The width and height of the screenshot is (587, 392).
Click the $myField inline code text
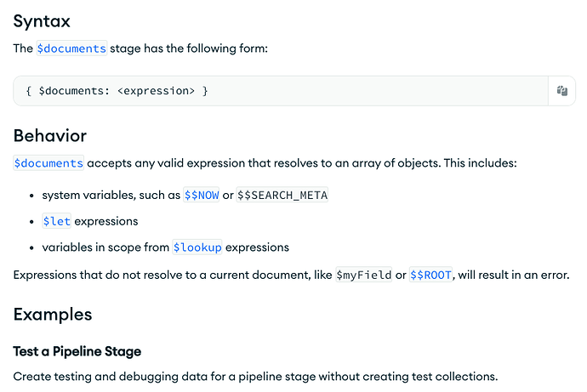click(x=363, y=275)
